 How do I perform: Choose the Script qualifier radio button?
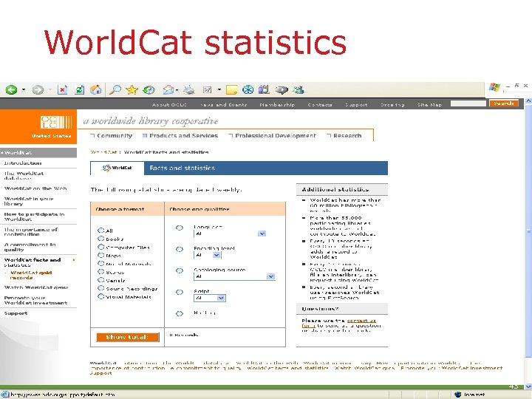180,292
